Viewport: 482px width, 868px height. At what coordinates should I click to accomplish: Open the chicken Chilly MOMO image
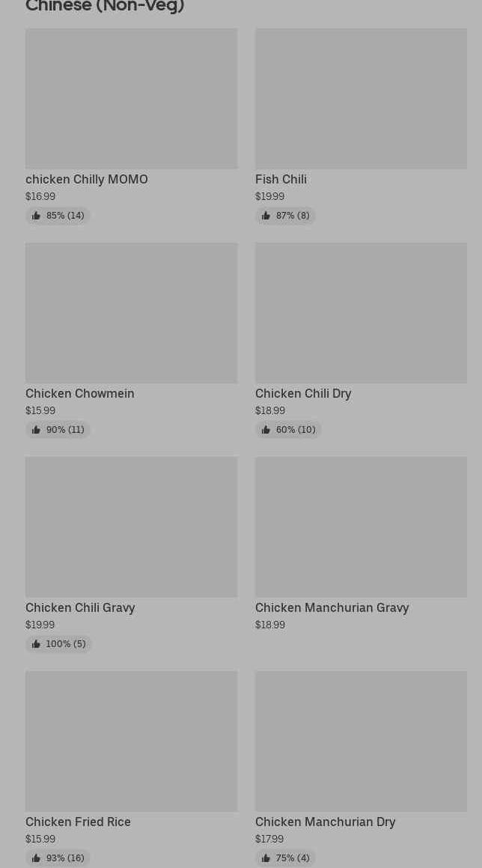coord(131,98)
